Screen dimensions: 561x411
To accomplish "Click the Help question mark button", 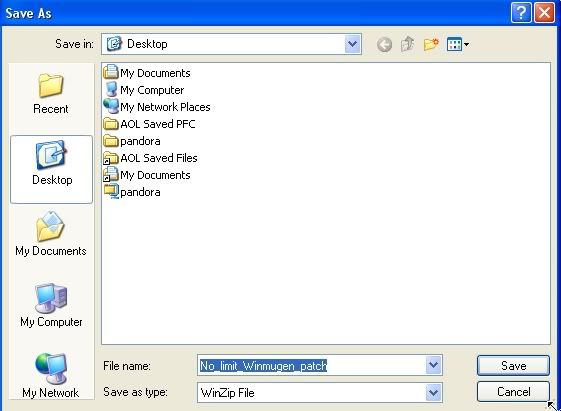I will [x=521, y=13].
